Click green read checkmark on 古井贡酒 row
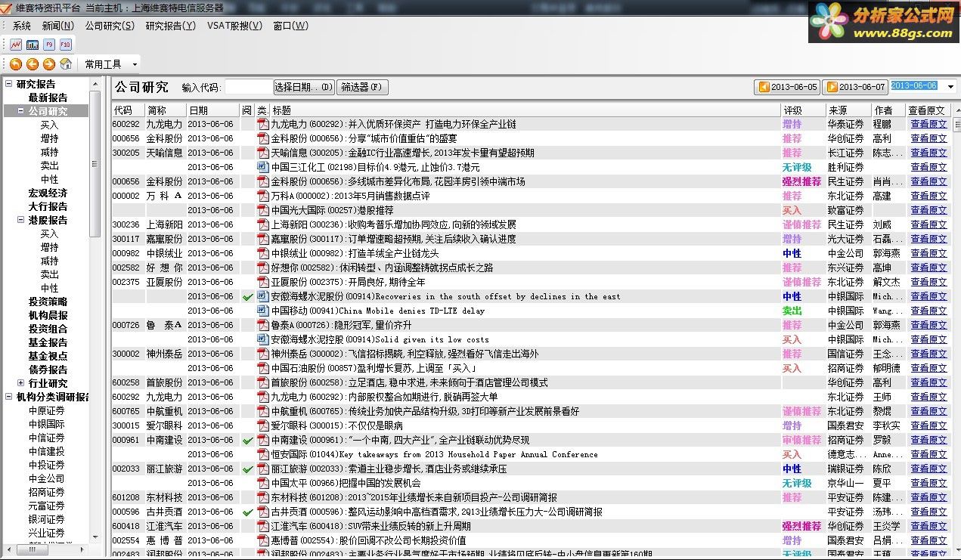Viewport: 961px width, 560px height. pos(247,512)
